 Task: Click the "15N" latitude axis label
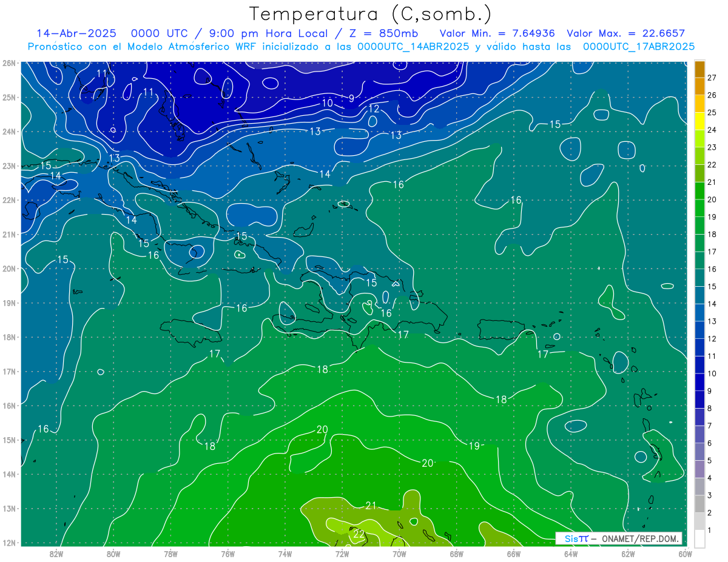pyautogui.click(x=8, y=440)
